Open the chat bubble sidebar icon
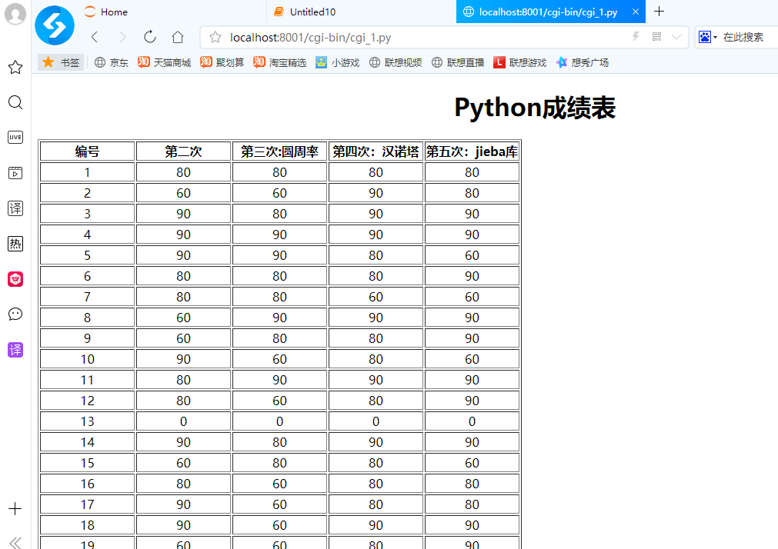The height and width of the screenshot is (549, 778). tap(15, 314)
